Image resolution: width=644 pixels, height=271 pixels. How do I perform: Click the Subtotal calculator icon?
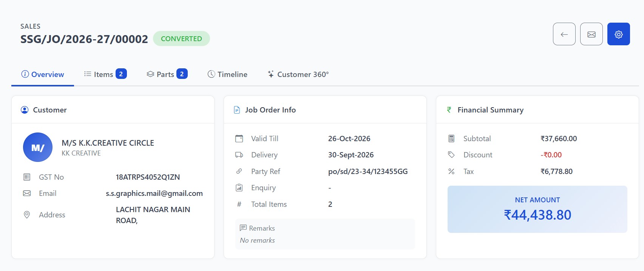coord(451,139)
